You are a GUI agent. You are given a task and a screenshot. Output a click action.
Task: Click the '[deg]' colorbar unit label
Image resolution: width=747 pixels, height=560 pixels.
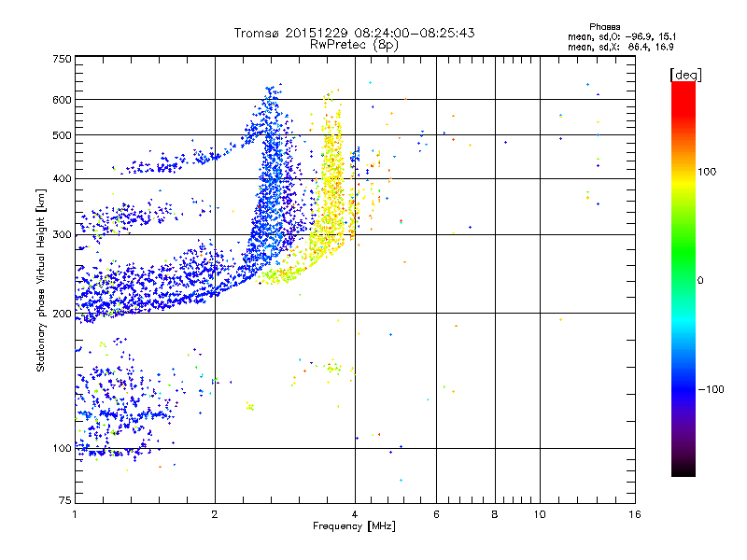(x=685, y=75)
